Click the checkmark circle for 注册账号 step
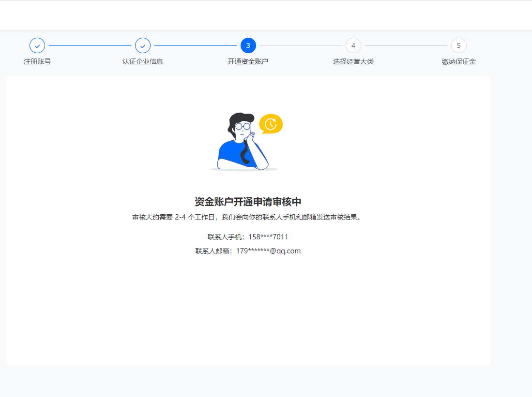The image size is (532, 397). point(37,45)
